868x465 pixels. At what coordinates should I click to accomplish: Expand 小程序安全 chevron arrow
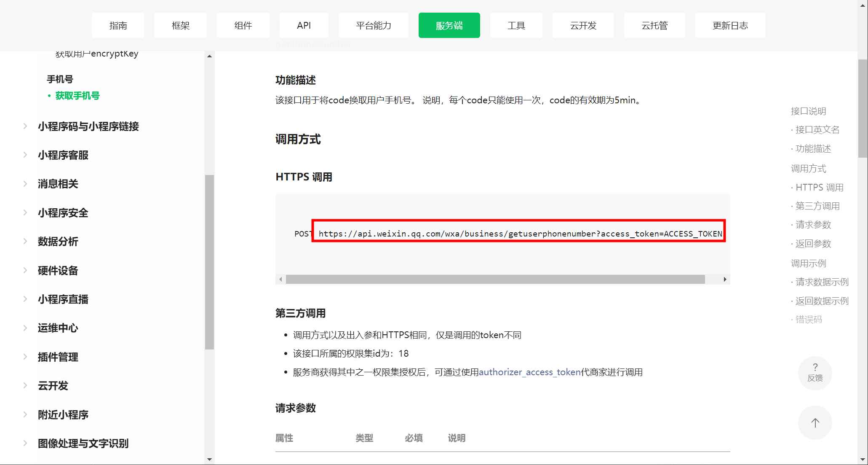(x=25, y=212)
